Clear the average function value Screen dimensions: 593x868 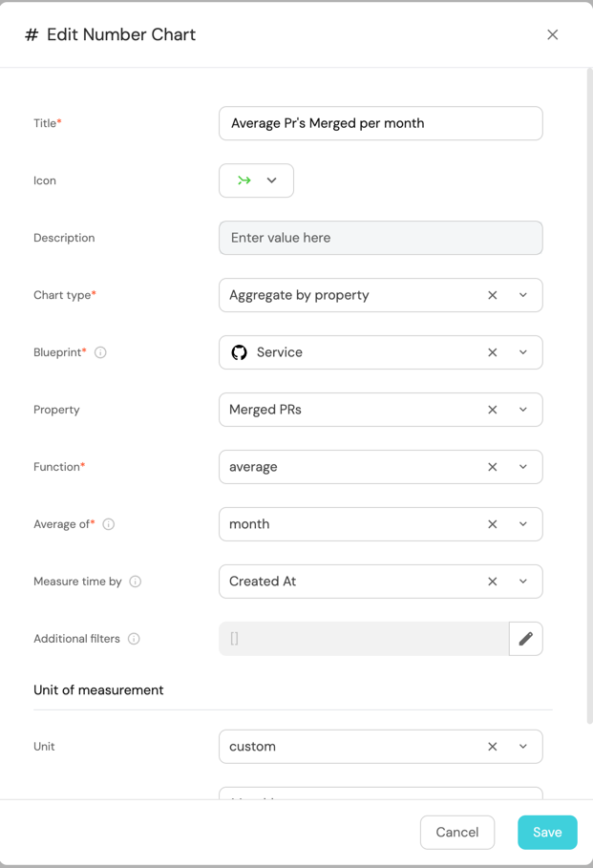[493, 467]
